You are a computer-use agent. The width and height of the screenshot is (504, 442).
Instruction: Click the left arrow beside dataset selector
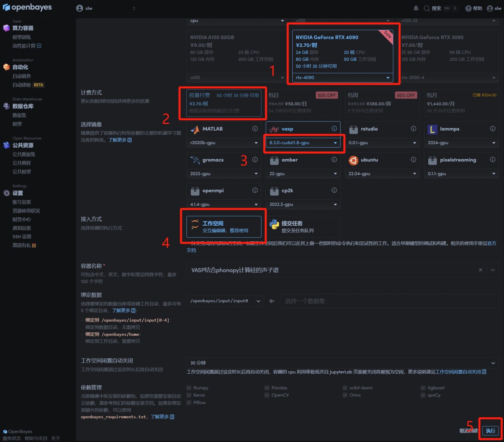(272, 301)
